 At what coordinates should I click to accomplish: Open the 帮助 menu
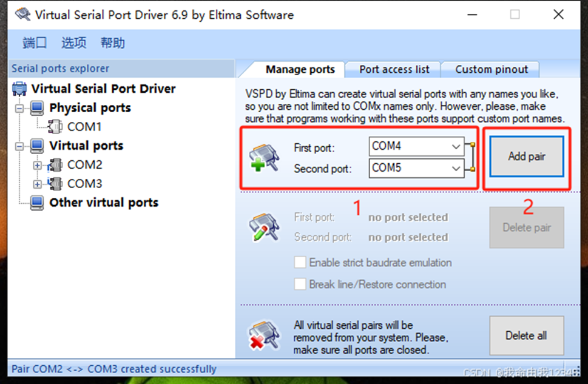[113, 42]
